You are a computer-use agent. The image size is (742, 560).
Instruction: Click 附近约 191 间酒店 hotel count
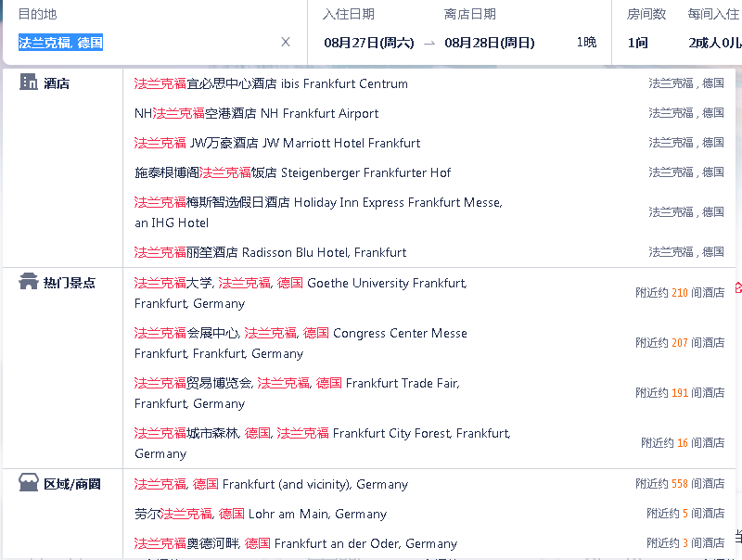coord(680,393)
